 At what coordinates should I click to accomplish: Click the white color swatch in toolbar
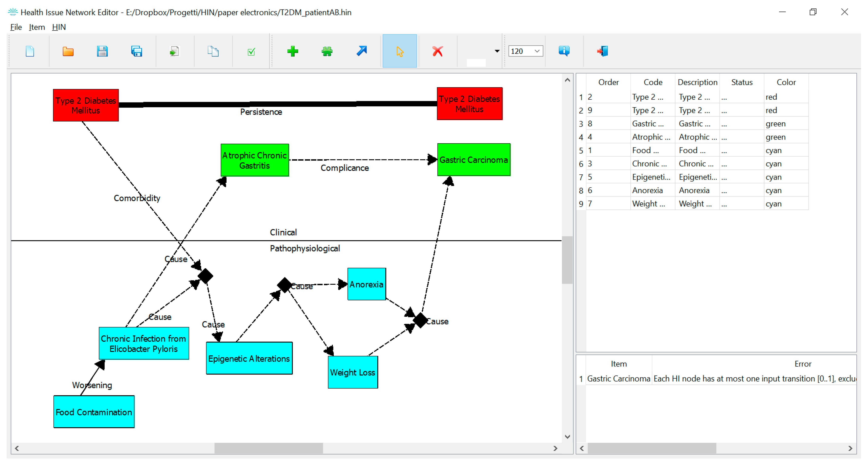coord(476,63)
